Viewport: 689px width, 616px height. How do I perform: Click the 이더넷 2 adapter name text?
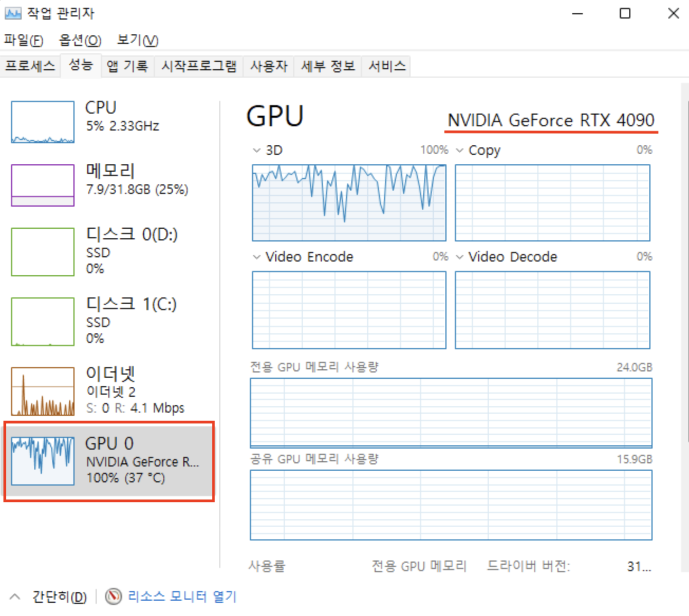click(111, 392)
